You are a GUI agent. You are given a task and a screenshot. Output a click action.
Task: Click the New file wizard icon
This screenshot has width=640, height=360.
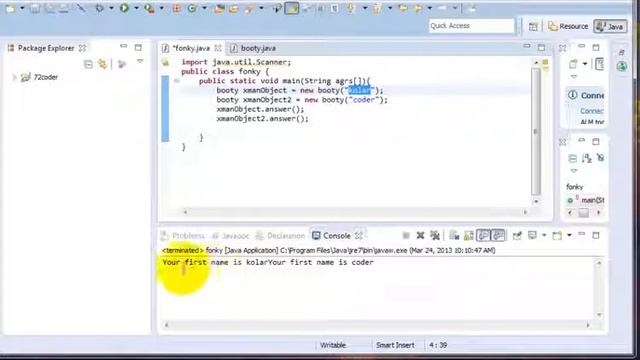(10, 8)
